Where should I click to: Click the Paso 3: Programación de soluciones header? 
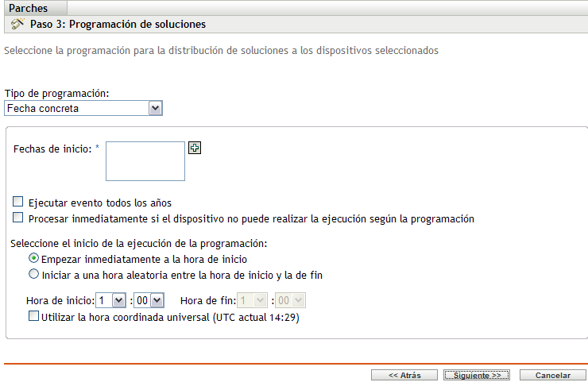118,24
